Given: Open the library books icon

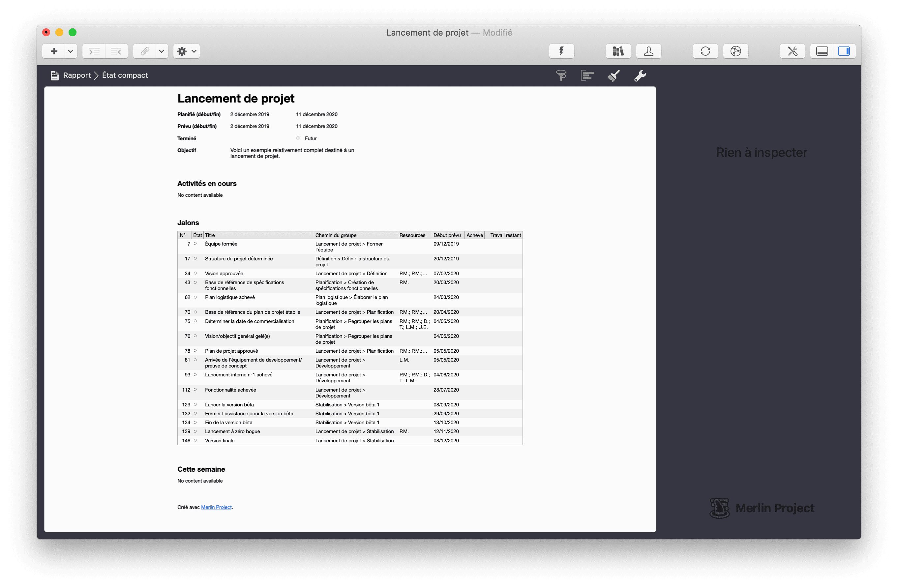Looking at the screenshot, I should tap(618, 51).
